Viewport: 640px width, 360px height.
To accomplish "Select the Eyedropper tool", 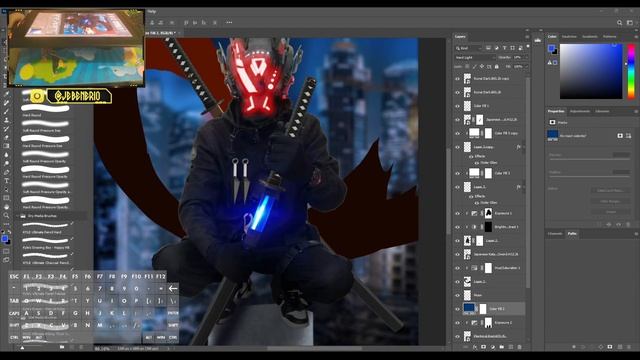I will tap(6, 94).
